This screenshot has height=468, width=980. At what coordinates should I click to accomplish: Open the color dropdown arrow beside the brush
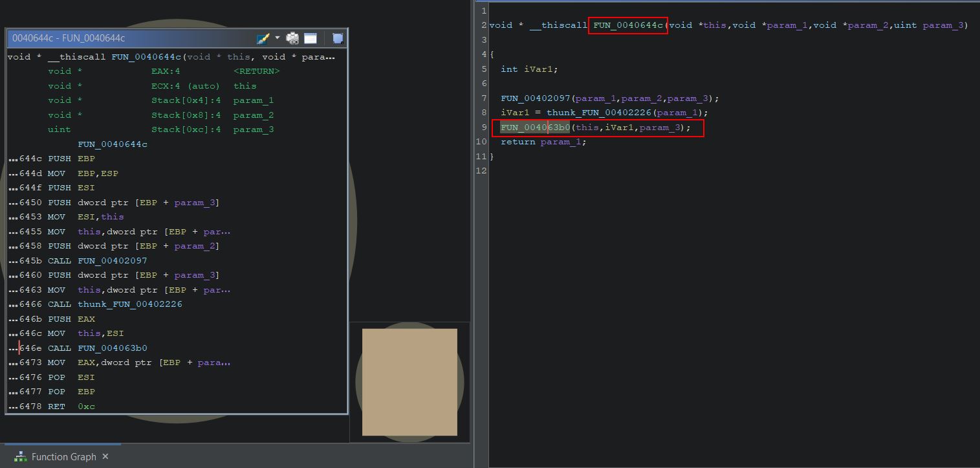278,38
